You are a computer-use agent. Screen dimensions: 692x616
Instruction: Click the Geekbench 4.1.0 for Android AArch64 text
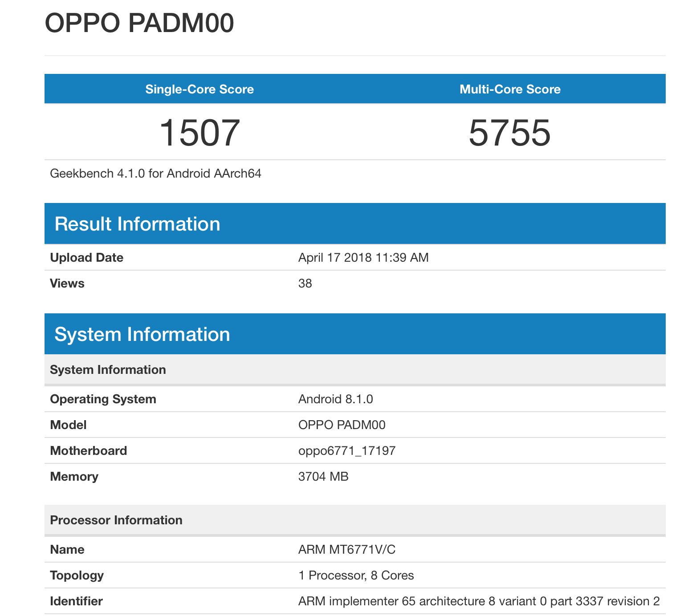155,174
